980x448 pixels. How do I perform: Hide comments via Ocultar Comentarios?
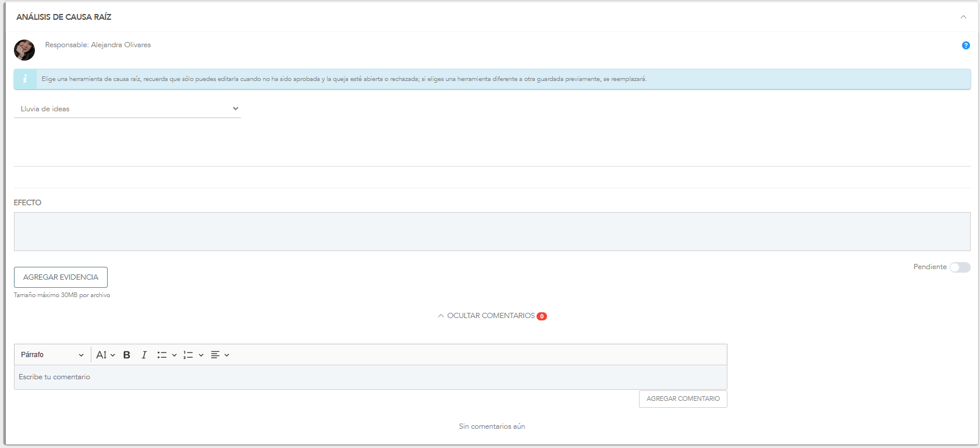click(x=491, y=316)
